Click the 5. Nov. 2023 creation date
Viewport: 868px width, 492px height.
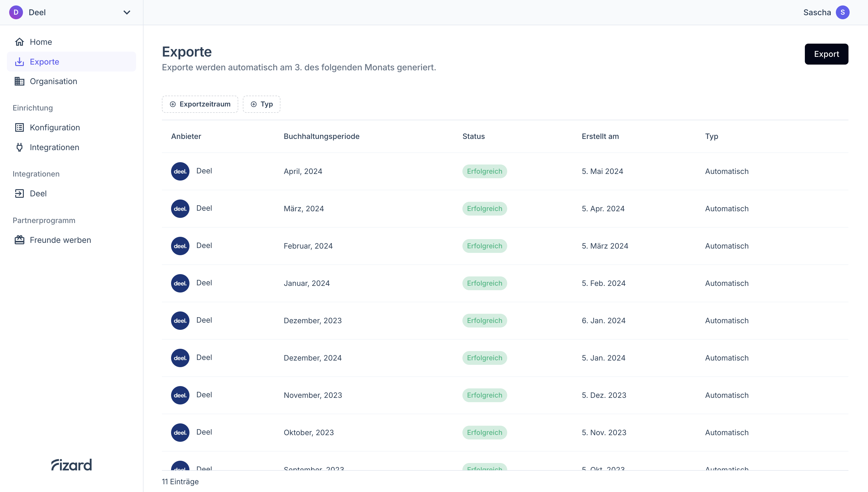[604, 433]
